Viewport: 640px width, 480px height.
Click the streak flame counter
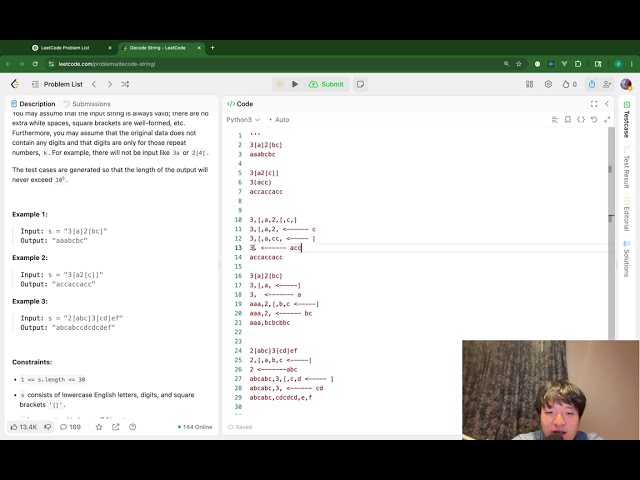569,84
